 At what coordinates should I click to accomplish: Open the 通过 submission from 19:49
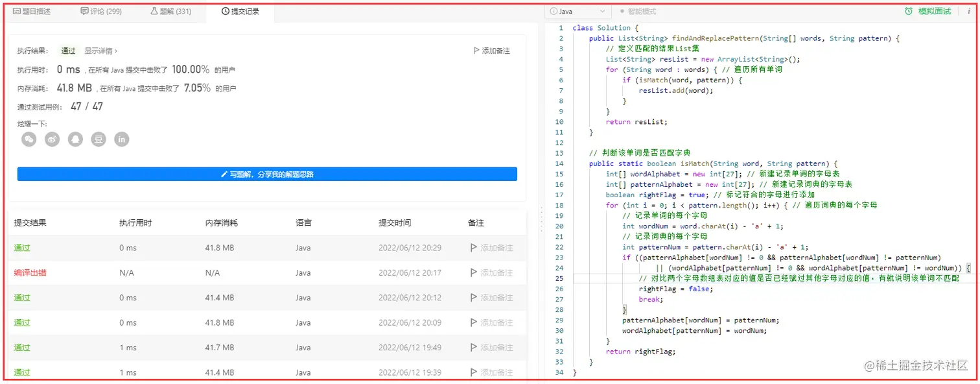(22, 348)
